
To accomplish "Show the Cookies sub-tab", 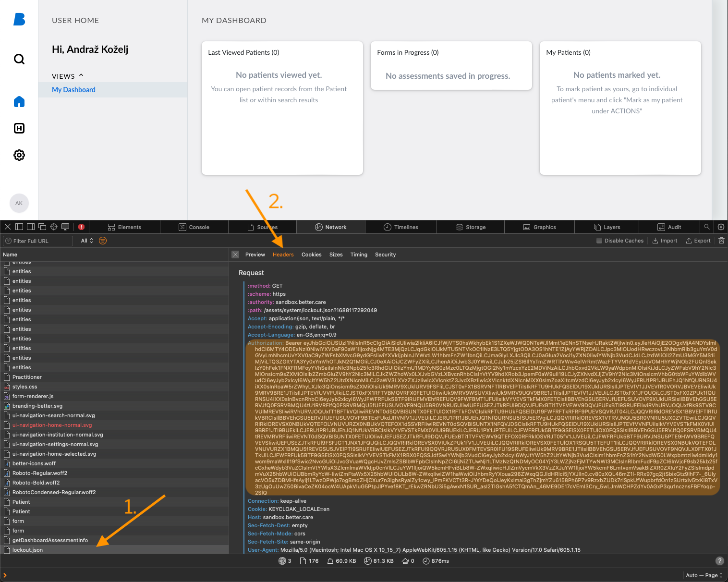I will point(312,255).
